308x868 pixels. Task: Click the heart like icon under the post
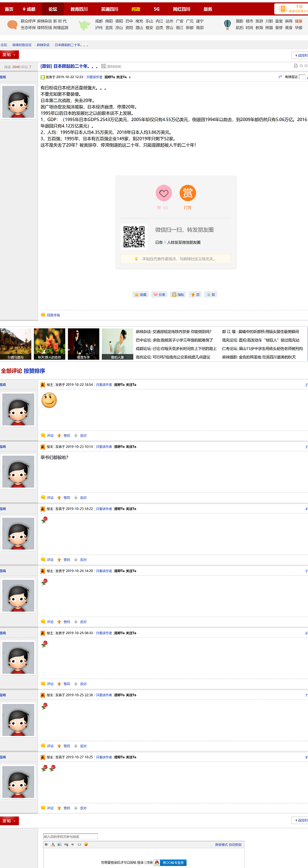click(164, 193)
